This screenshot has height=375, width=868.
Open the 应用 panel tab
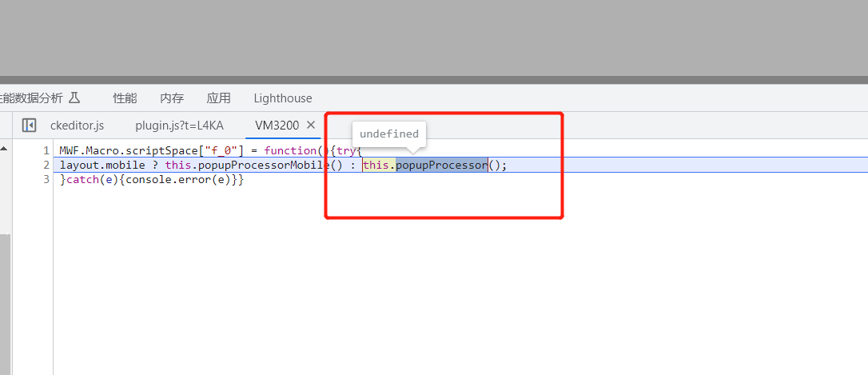219,98
